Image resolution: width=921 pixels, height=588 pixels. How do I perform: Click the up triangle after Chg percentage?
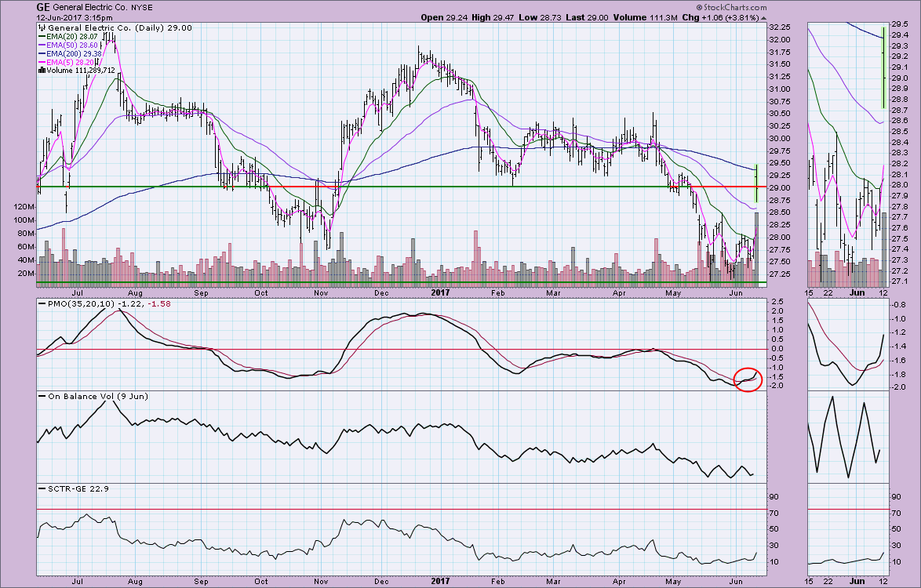pyautogui.click(x=764, y=17)
